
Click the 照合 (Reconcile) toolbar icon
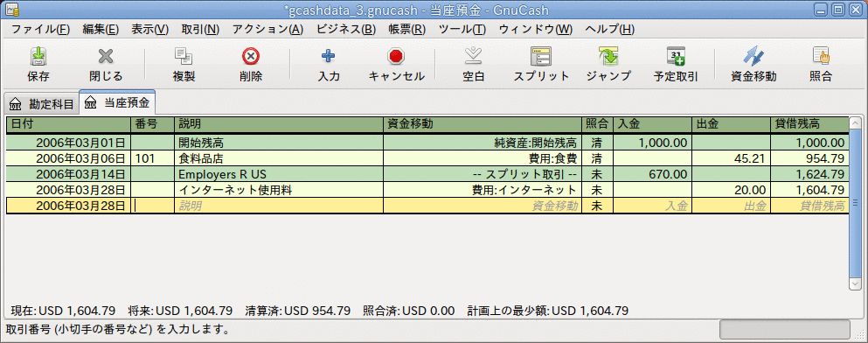(821, 56)
